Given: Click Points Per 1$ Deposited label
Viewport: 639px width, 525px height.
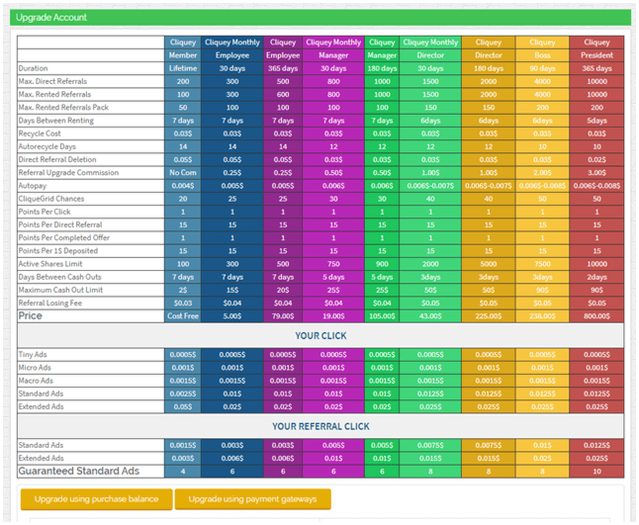Looking at the screenshot, I should tap(58, 251).
